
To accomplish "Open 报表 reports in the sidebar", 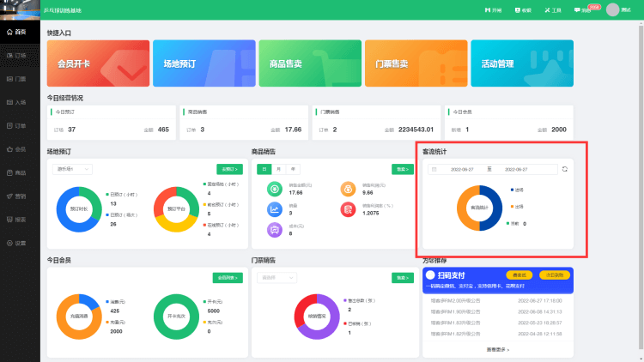I will click(x=17, y=220).
